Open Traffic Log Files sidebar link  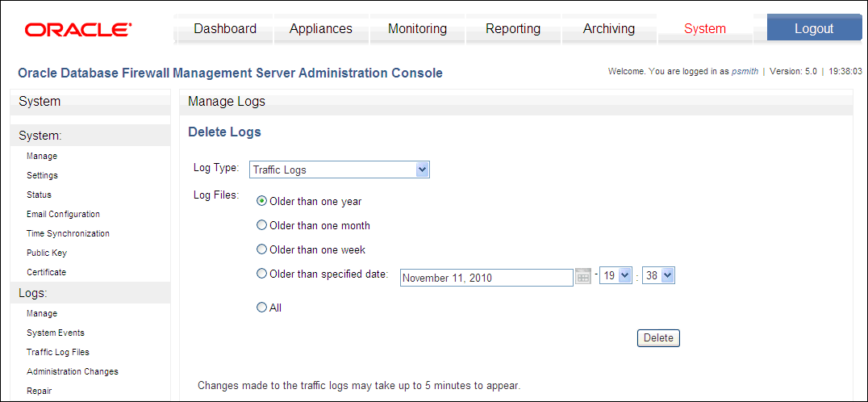click(x=57, y=352)
